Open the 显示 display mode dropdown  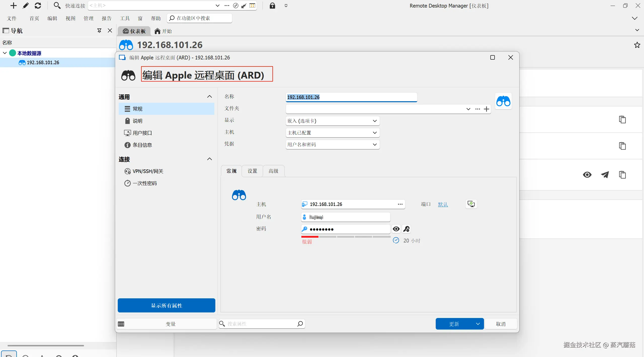tap(332, 121)
